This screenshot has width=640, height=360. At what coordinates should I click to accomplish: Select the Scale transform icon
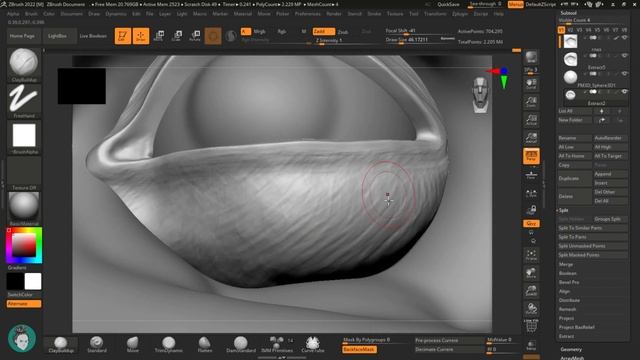click(177, 36)
